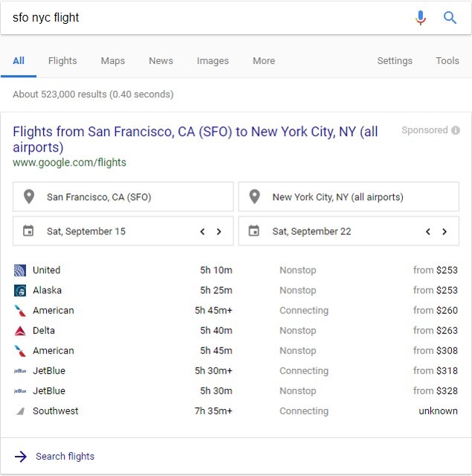Click the Delta price from $263
472x476 pixels.
click(x=436, y=330)
